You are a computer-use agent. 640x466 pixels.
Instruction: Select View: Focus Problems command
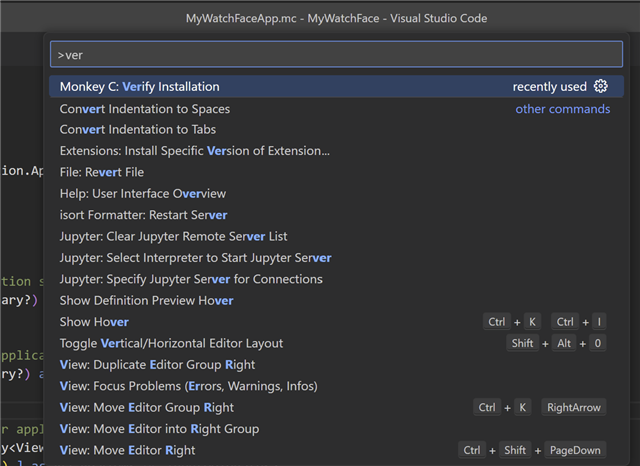click(x=336, y=386)
